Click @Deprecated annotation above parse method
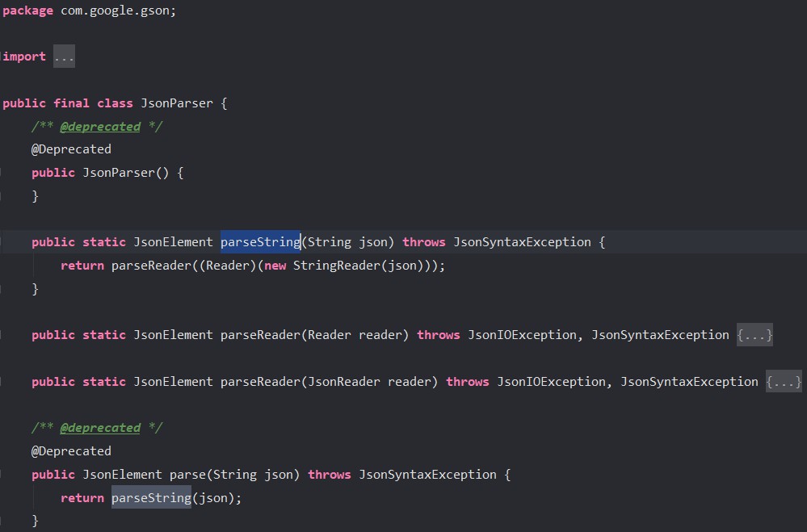807x532 pixels. pyautogui.click(x=71, y=451)
